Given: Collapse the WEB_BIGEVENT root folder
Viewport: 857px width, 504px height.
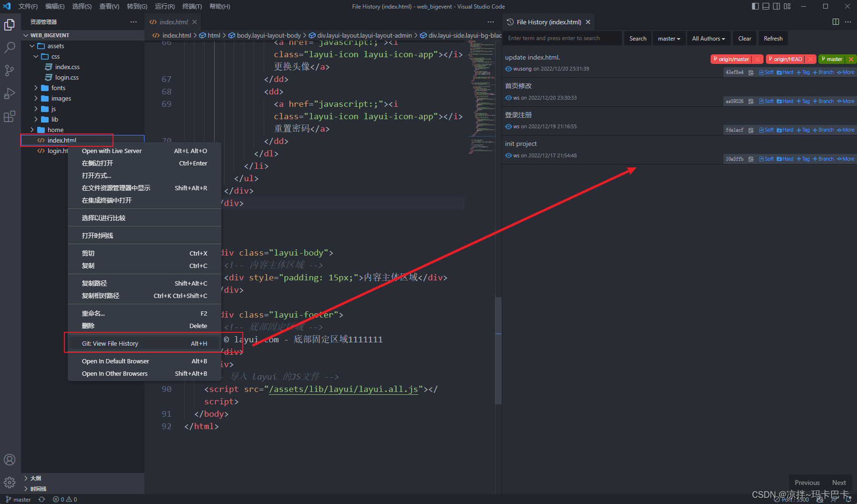Looking at the screenshot, I should [x=26, y=35].
